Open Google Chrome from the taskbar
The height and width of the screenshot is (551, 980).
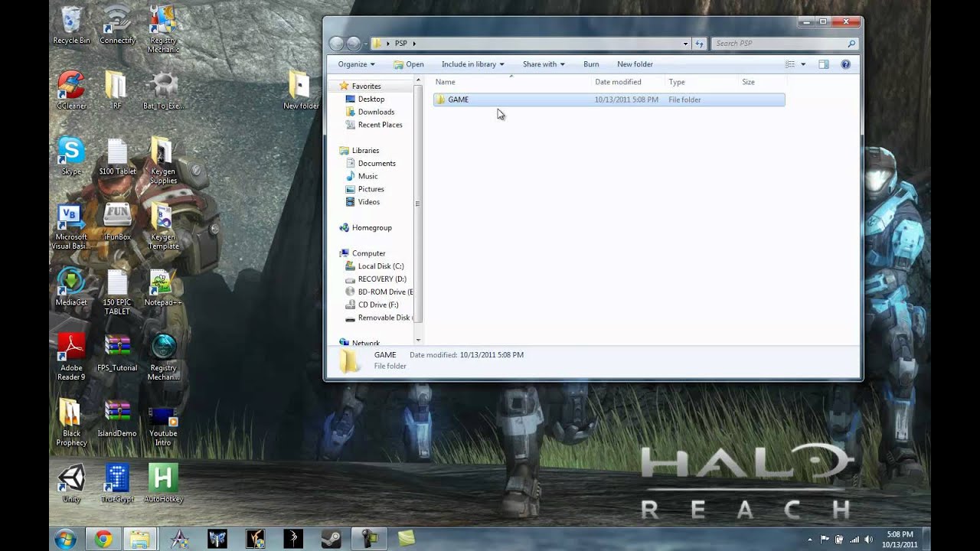tap(103, 539)
